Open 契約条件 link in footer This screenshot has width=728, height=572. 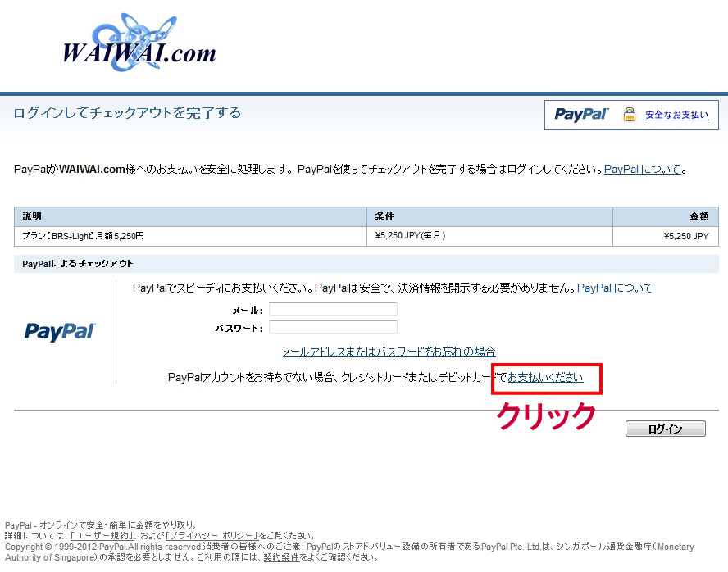[x=281, y=557]
